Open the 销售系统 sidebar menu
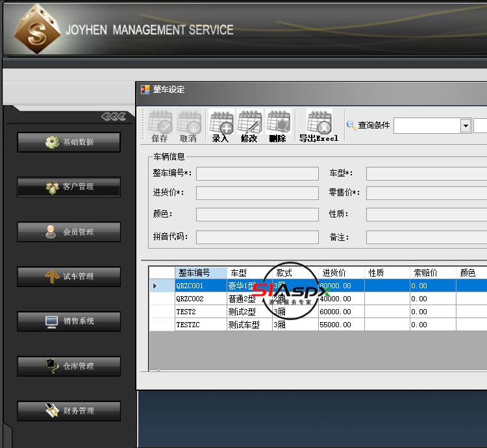Image resolution: width=487 pixels, height=448 pixels. pyautogui.click(x=69, y=321)
